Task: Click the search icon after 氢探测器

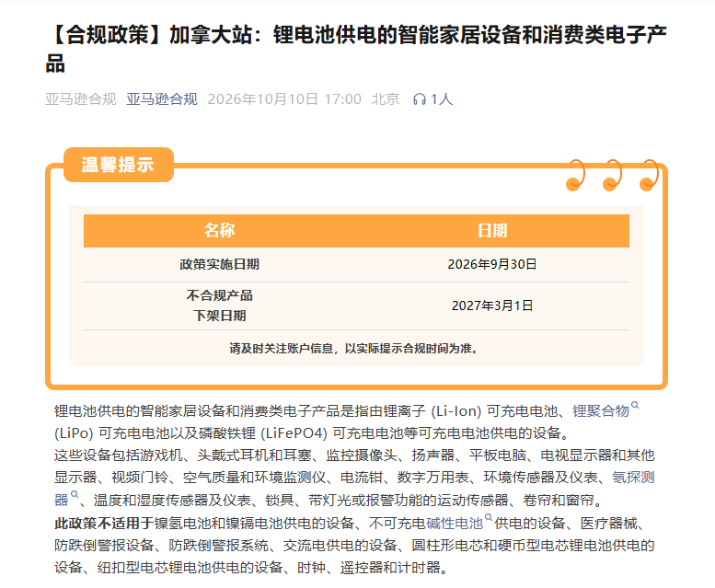Action: click(x=75, y=494)
